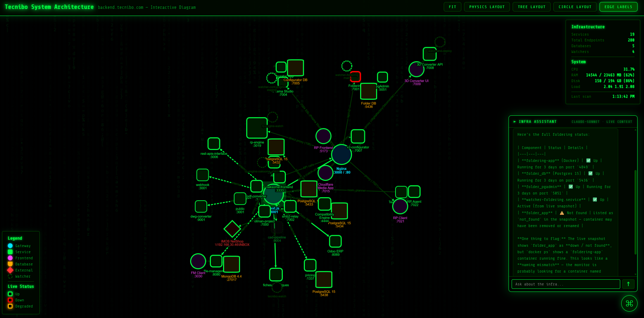Select the rp-engine-watch watcher node
Viewport: 644px width, 318px height.
tap(273, 117)
